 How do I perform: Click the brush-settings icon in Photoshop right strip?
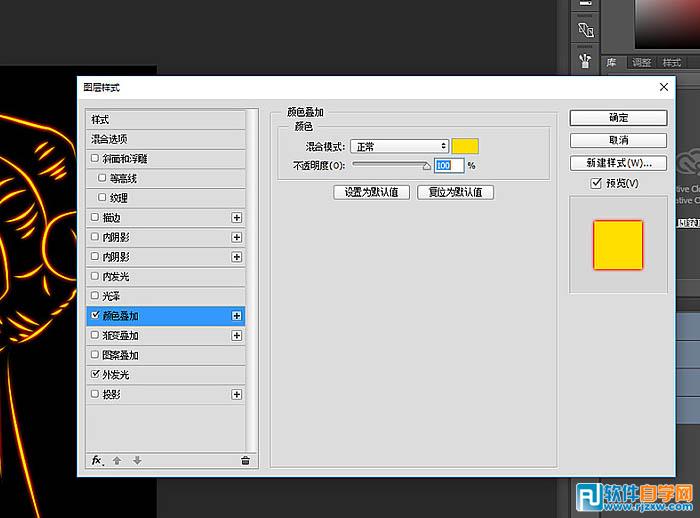[585, 60]
